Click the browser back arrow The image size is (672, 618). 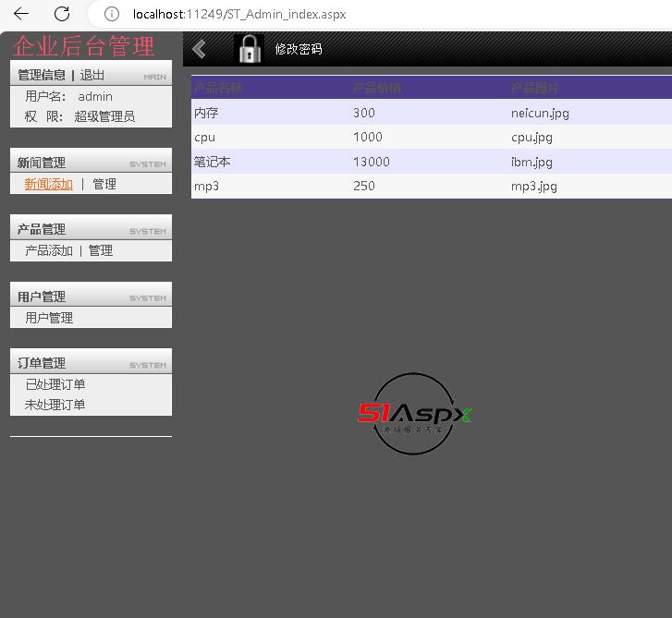pyautogui.click(x=21, y=14)
